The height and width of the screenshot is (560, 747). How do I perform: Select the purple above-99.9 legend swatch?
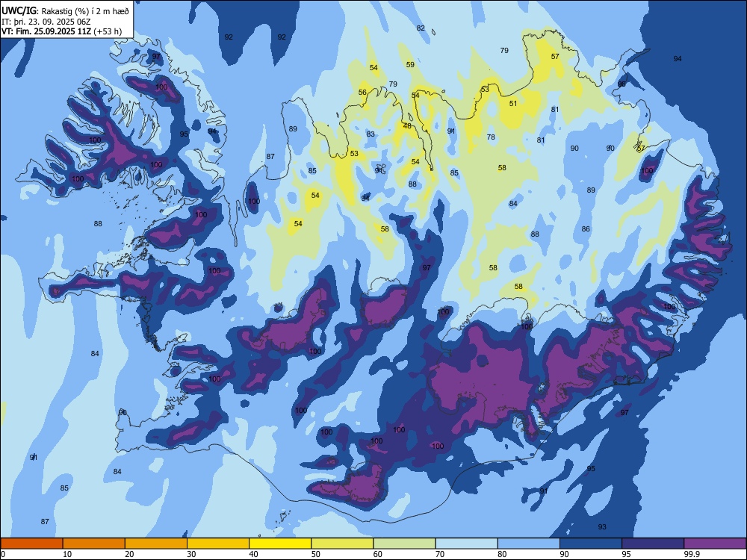click(715, 544)
